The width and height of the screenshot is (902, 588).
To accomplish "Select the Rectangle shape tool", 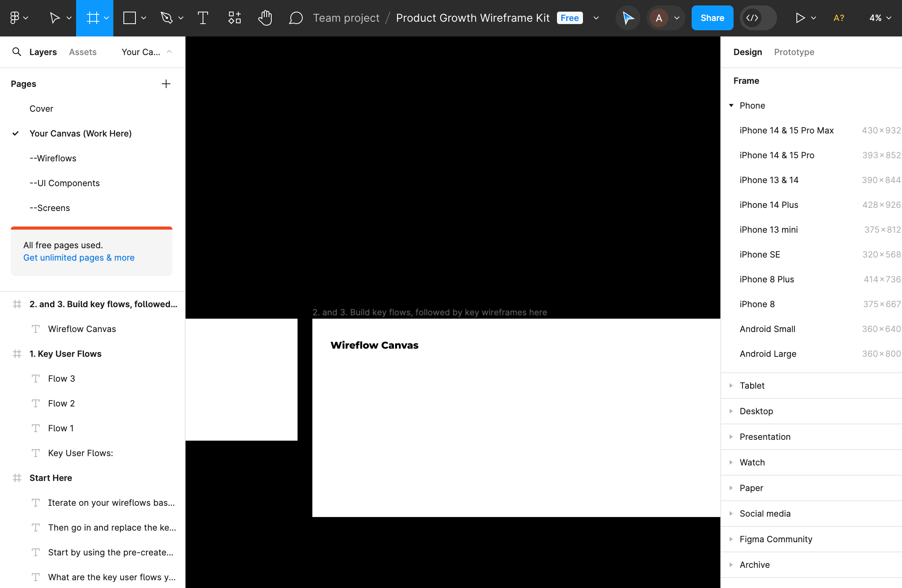I will click(129, 17).
